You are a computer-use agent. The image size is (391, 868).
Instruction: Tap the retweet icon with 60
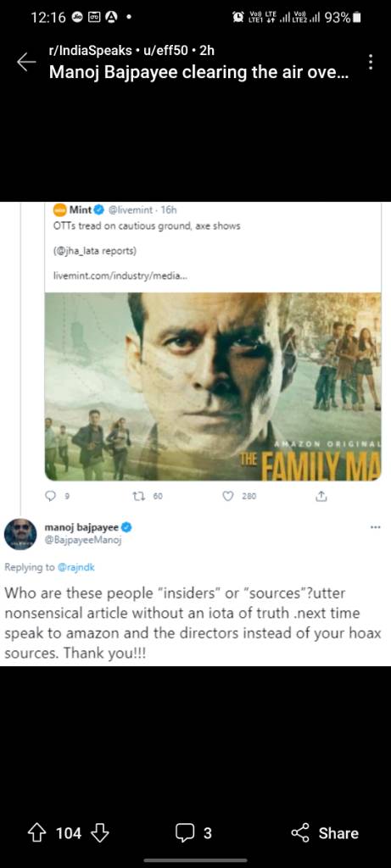[x=138, y=497]
